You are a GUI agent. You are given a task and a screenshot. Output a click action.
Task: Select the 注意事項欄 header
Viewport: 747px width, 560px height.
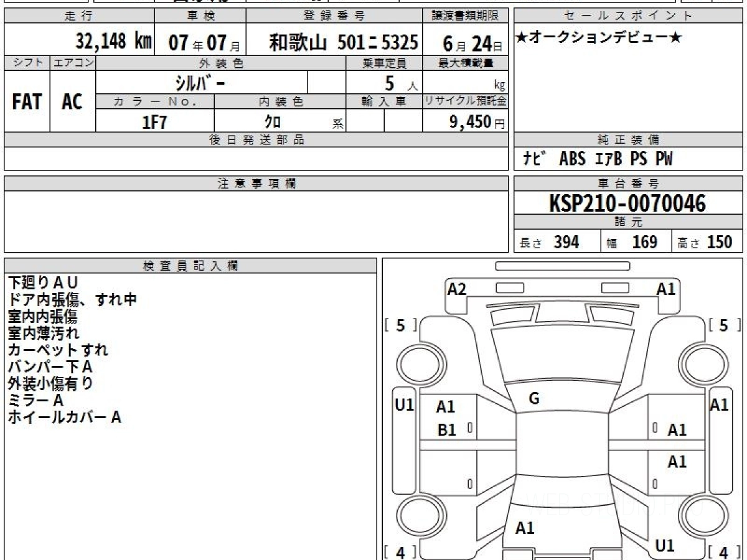click(256, 184)
